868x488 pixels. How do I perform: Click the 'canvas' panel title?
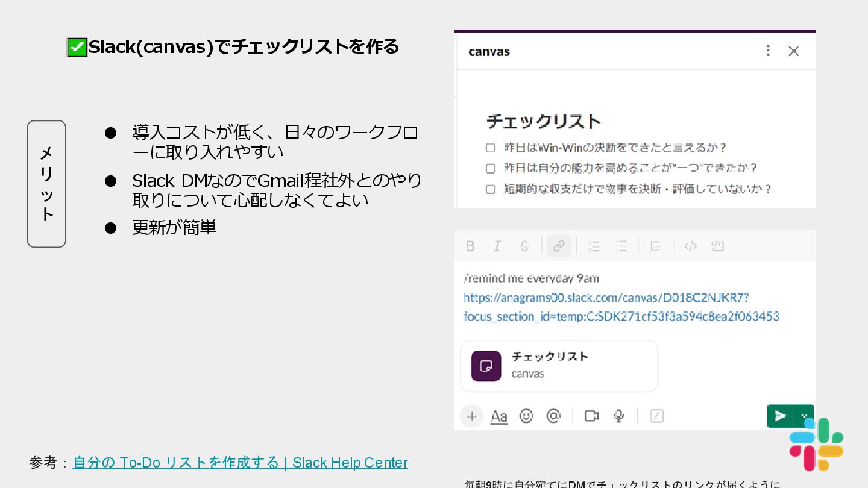[489, 52]
